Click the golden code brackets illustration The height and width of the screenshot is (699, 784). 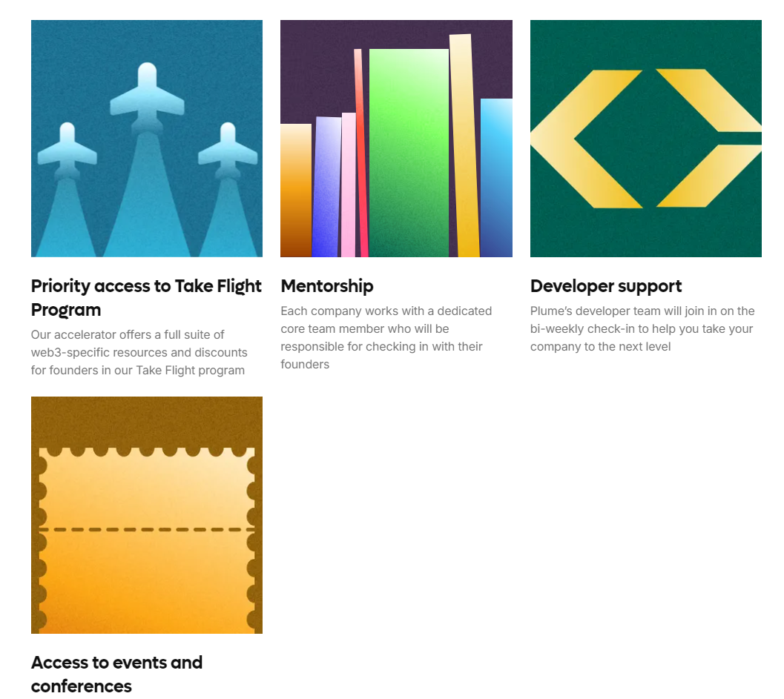click(x=645, y=139)
